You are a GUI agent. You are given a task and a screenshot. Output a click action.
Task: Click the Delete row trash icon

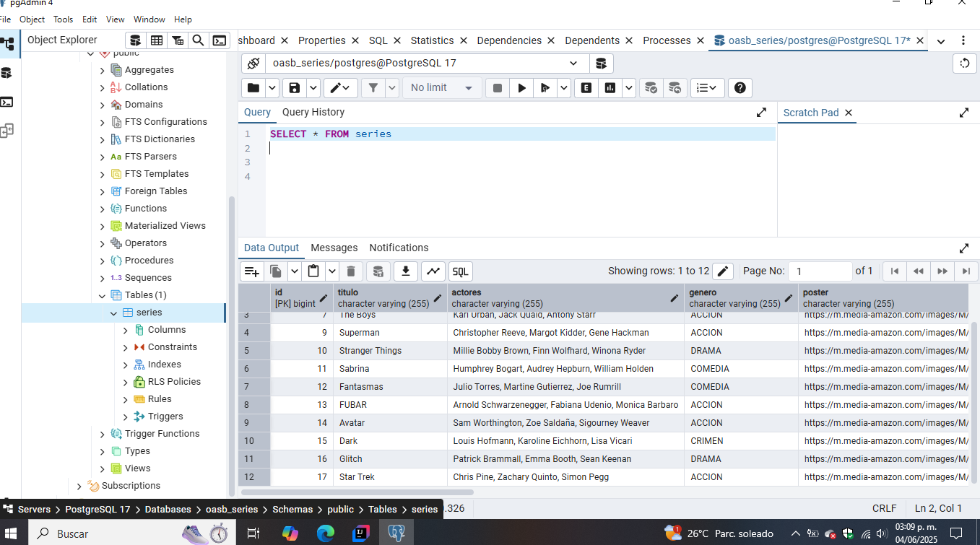tap(351, 271)
